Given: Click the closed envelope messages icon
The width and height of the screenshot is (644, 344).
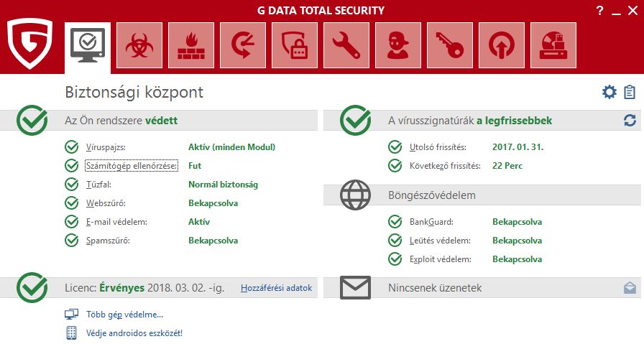Looking at the screenshot, I should click(x=355, y=287).
